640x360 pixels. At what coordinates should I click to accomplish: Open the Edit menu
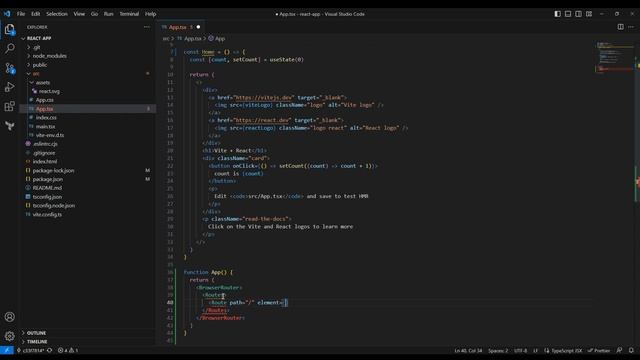pyautogui.click(x=36, y=14)
